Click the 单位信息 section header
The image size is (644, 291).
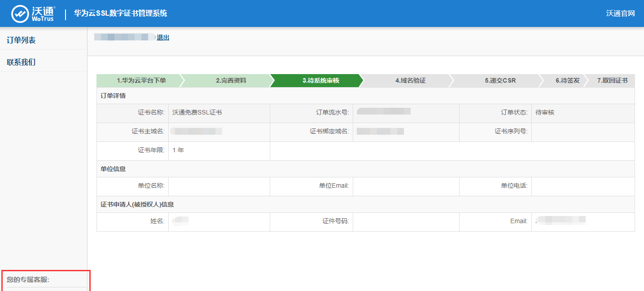[113, 169]
